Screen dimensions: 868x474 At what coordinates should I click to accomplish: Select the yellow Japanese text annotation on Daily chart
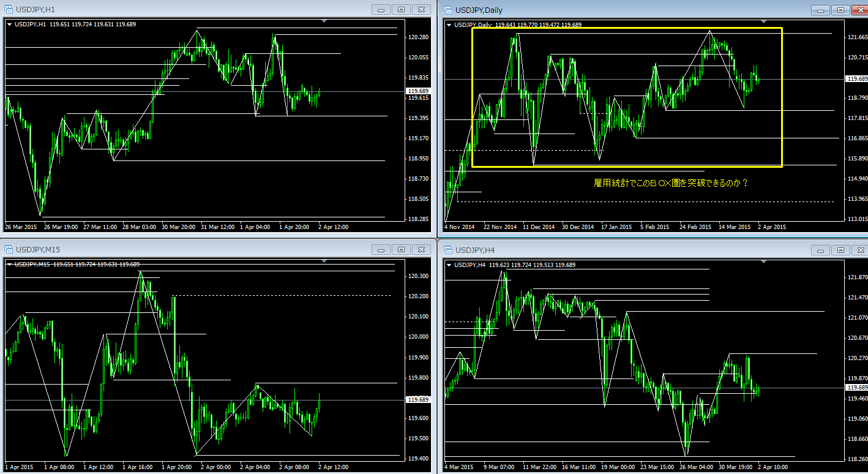pos(671,182)
